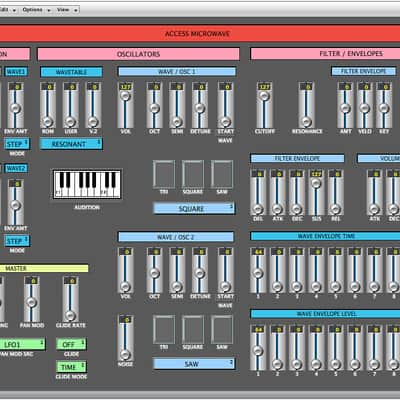Click the WAVE1 ENV AMT slider
This screenshot has height=400, width=400.
[16, 105]
